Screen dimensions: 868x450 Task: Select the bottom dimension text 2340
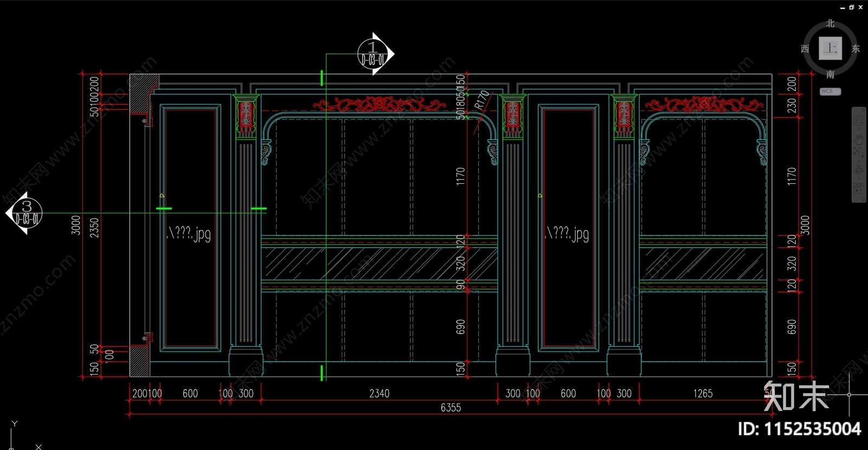pyautogui.click(x=379, y=393)
